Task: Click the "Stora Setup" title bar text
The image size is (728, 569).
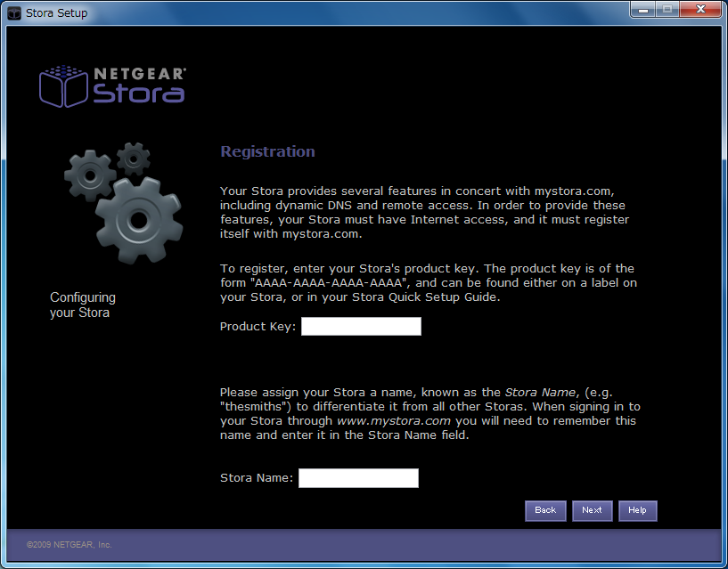Action: click(x=56, y=13)
